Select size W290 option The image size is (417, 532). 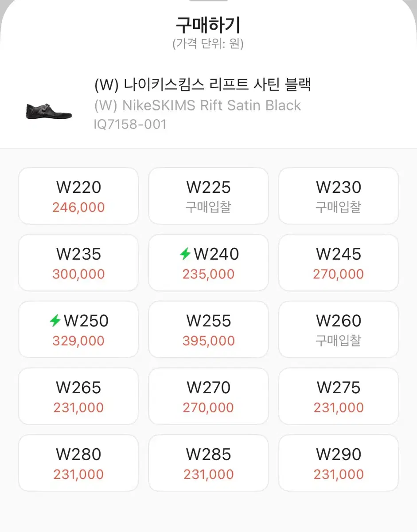339,463
